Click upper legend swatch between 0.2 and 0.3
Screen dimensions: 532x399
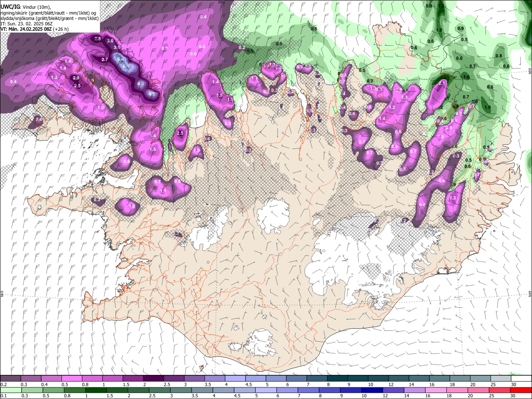pyautogui.click(x=10, y=379)
